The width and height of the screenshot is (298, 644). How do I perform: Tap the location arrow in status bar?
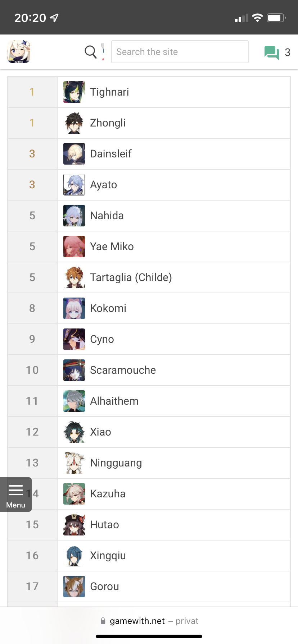(x=54, y=18)
